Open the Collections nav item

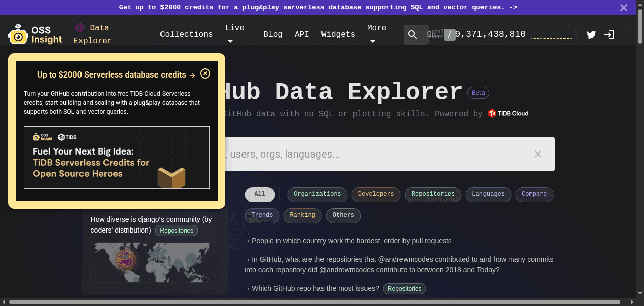pos(187,34)
